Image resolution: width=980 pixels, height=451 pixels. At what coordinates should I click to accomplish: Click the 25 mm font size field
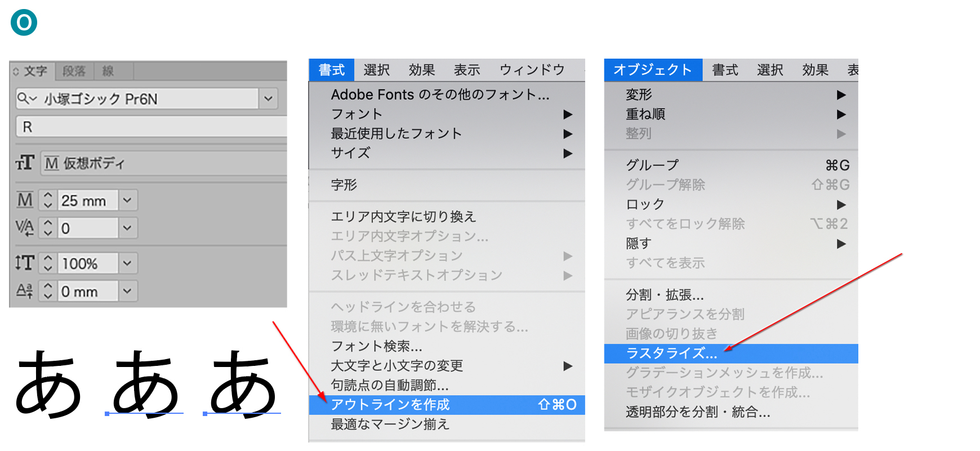pyautogui.click(x=87, y=200)
